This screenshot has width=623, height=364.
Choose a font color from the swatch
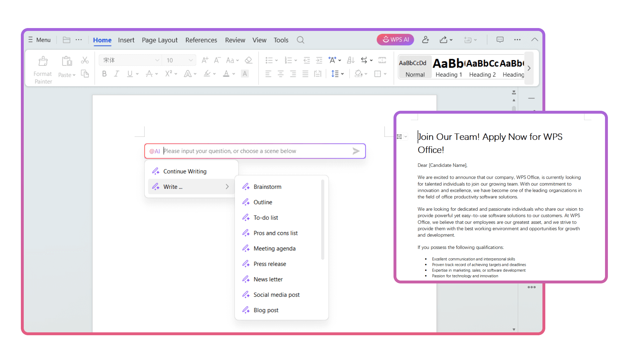pyautogui.click(x=227, y=74)
